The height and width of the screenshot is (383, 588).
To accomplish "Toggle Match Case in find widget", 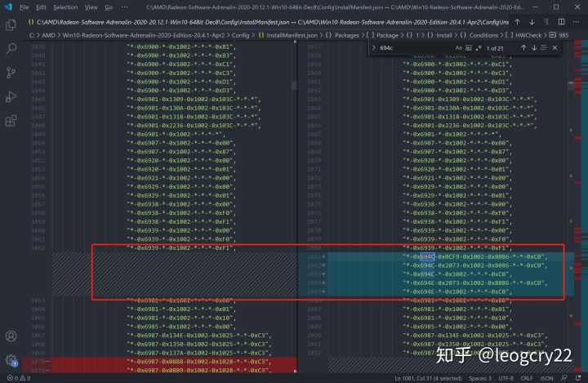I will pyautogui.click(x=458, y=48).
